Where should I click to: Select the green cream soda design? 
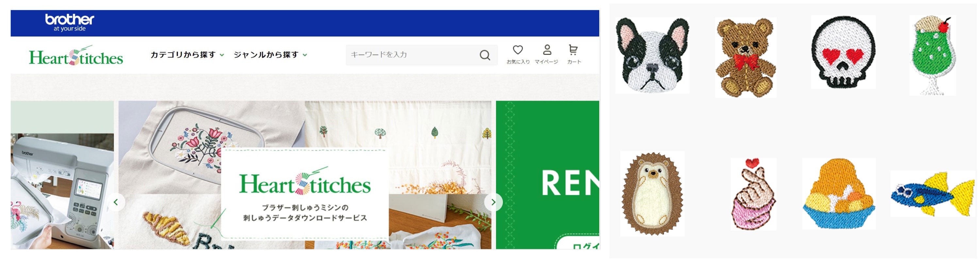coord(932,56)
